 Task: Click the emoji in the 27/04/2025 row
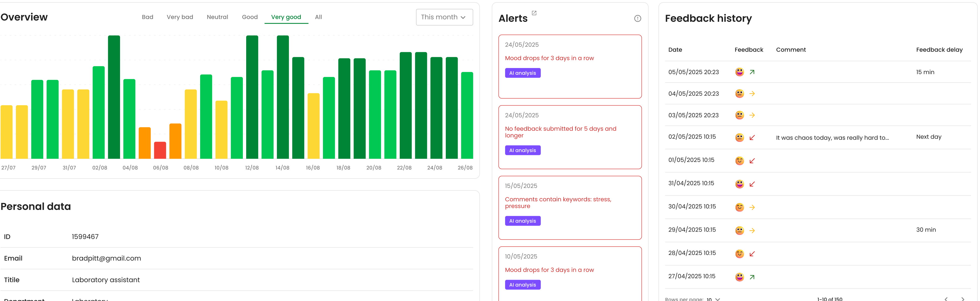(739, 277)
